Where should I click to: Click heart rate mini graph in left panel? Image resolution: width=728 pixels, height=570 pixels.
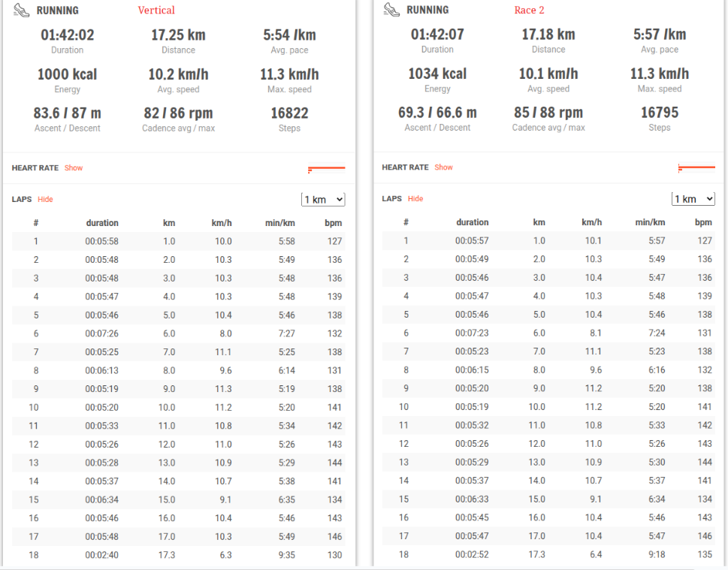coord(326,168)
